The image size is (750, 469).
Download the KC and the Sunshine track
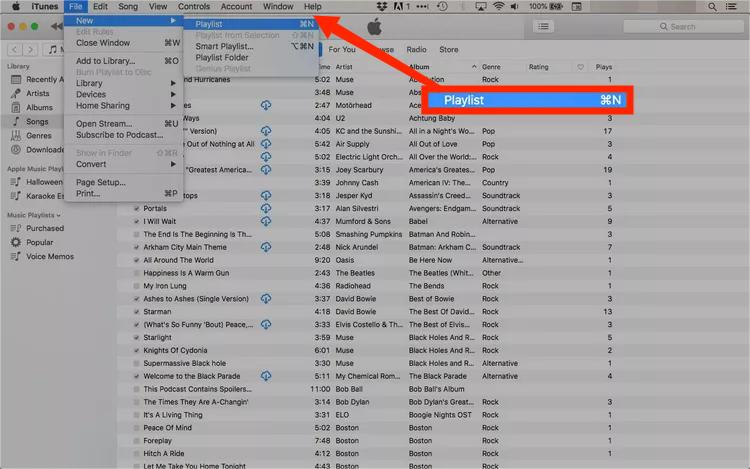[x=266, y=131]
